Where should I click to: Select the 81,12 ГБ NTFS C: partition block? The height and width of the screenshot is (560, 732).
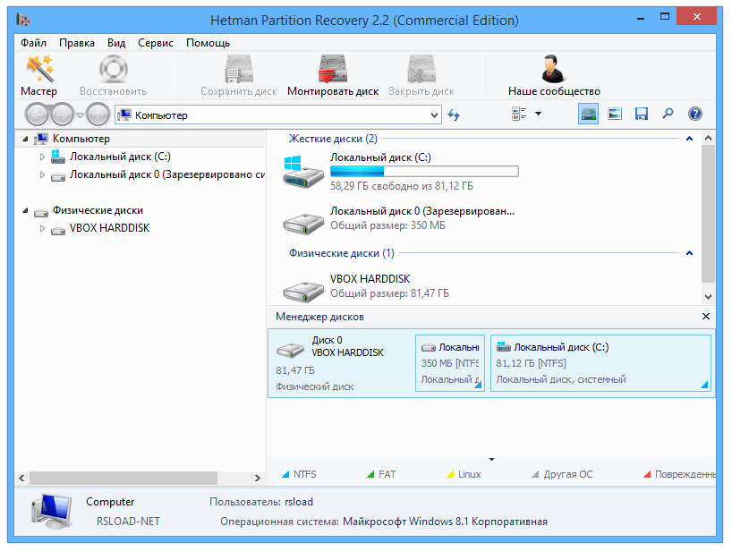point(600,363)
